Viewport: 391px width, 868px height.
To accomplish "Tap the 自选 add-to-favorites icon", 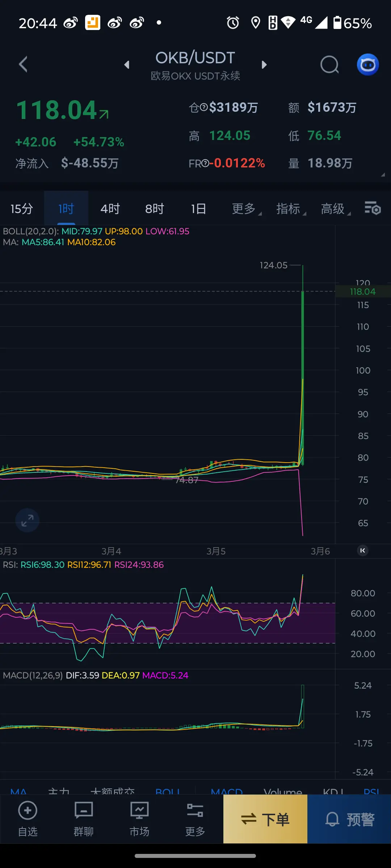I will pos(28,819).
